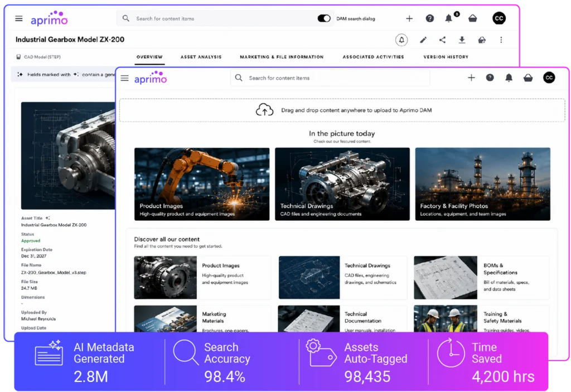This screenshot has height=392, width=571.
Task: Open the notifications bell in the front window
Action: (509, 78)
